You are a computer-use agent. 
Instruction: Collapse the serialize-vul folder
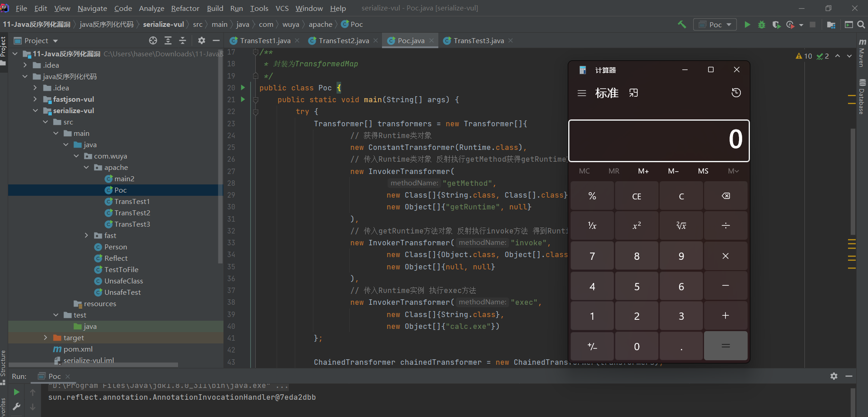click(x=35, y=110)
